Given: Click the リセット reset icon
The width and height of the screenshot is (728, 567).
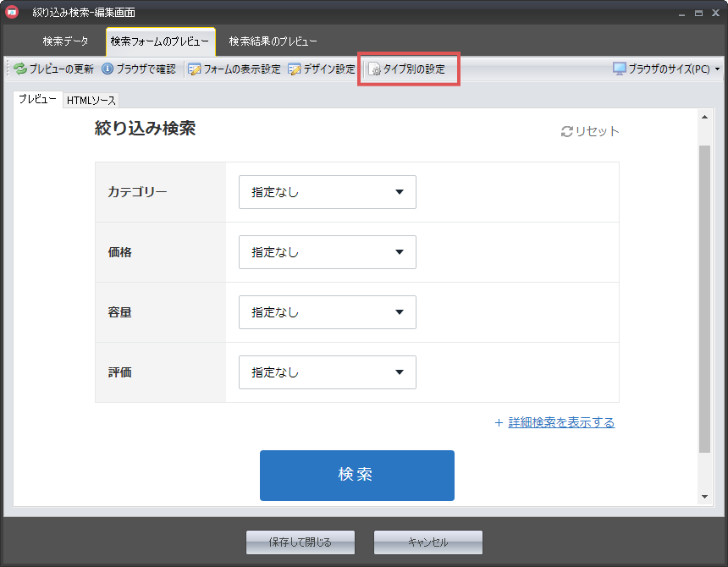Looking at the screenshot, I should point(567,132).
